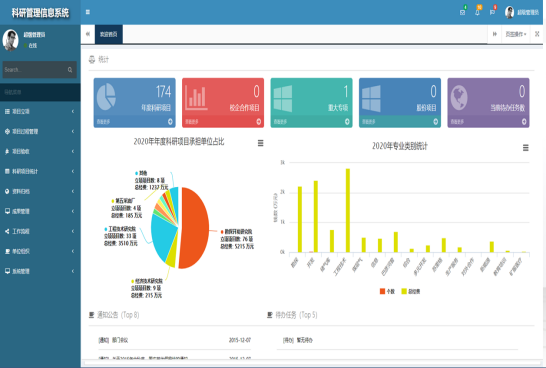The height and width of the screenshot is (368, 546).
Task: Open the 页签操作 dropdown
Action: (516, 34)
